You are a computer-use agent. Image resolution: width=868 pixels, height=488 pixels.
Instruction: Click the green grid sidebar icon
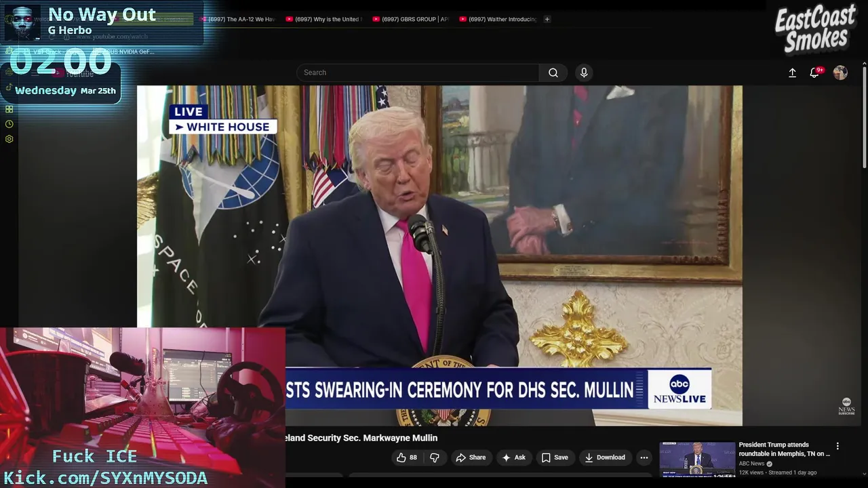pyautogui.click(x=9, y=109)
